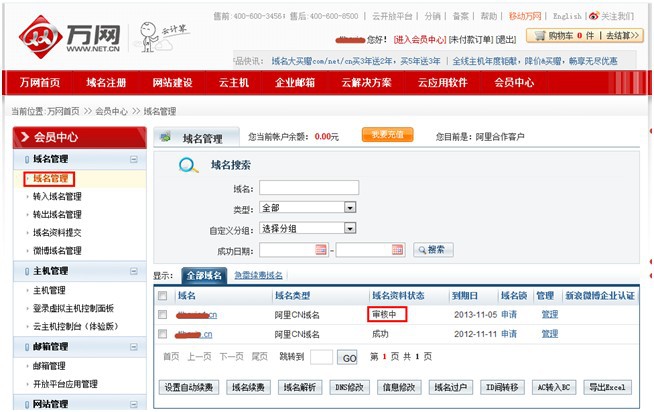This screenshot has width=654, height=412.
Task: Select 转出域名管理 in the sidebar
Action: (x=57, y=214)
